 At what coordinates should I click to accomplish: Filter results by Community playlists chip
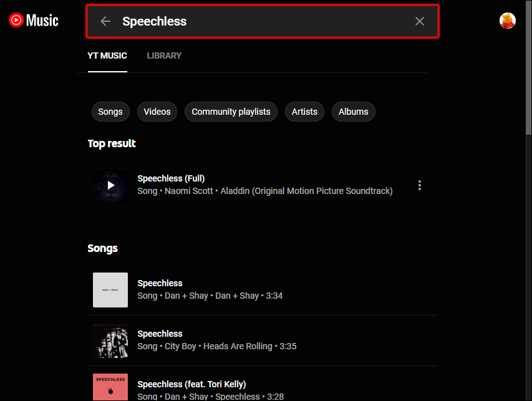click(x=231, y=112)
